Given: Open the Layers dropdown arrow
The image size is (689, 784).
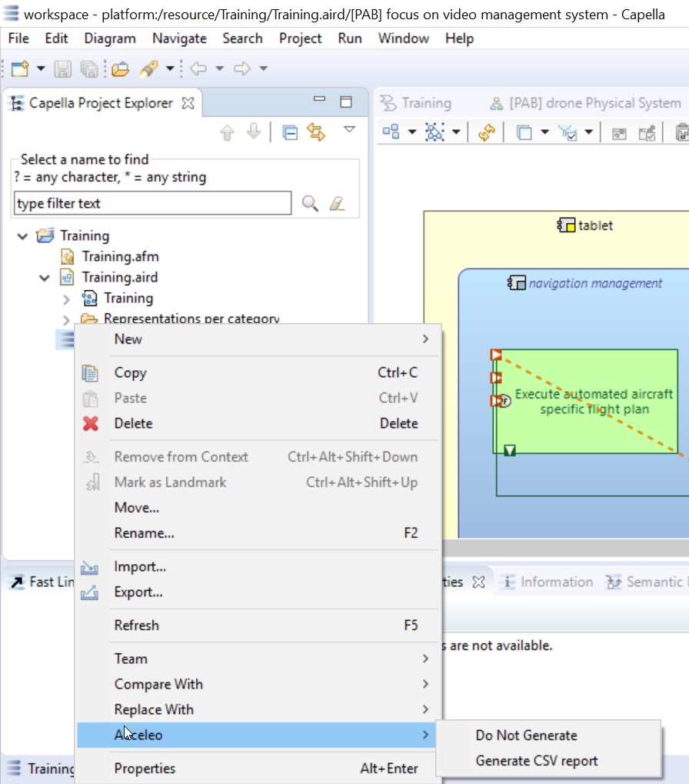Looking at the screenshot, I should point(545,132).
